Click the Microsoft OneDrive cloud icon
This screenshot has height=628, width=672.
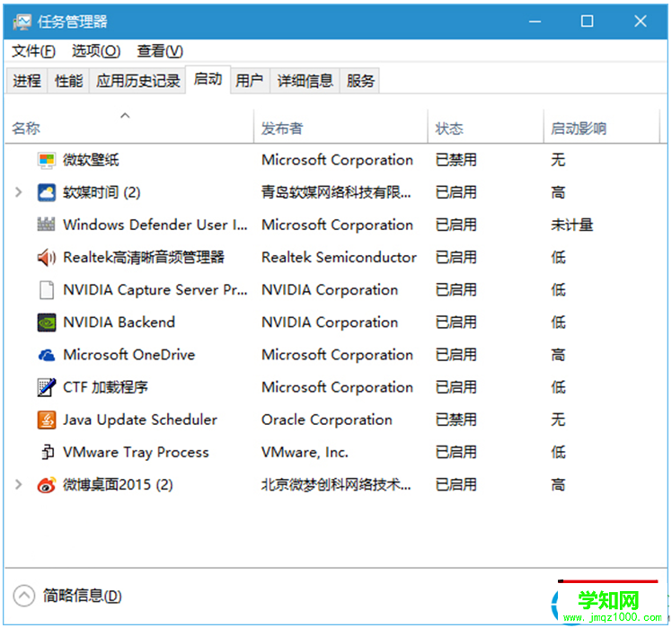47,355
